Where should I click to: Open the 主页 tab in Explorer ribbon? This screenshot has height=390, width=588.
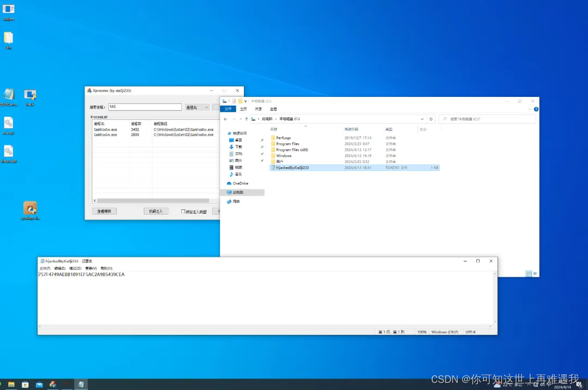click(x=243, y=109)
